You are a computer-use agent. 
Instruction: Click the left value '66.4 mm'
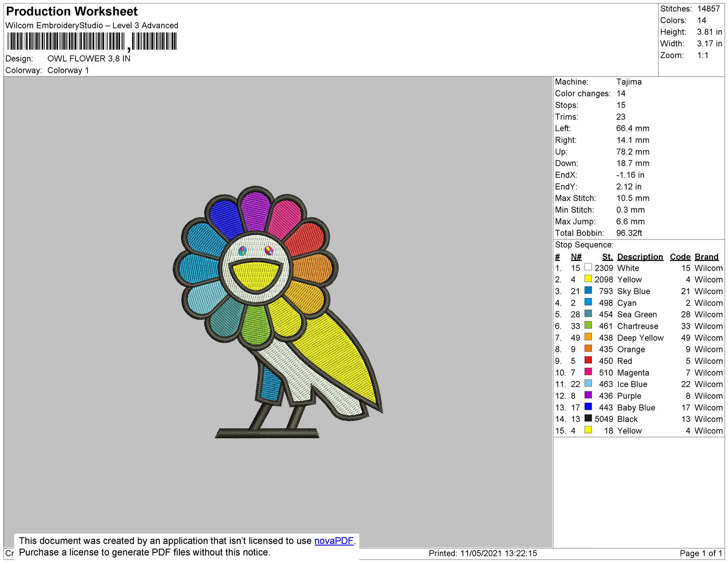click(633, 129)
